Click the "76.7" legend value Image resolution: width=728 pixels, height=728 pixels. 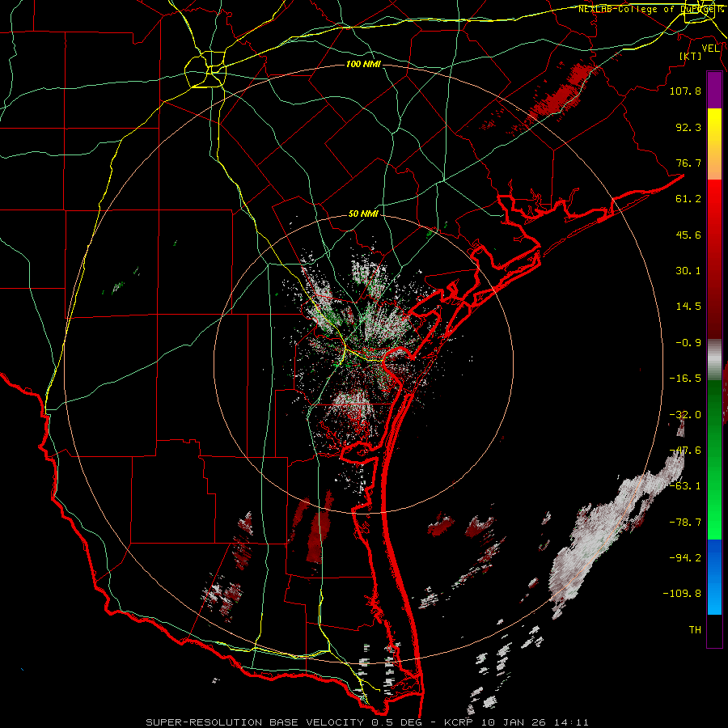coord(688,163)
